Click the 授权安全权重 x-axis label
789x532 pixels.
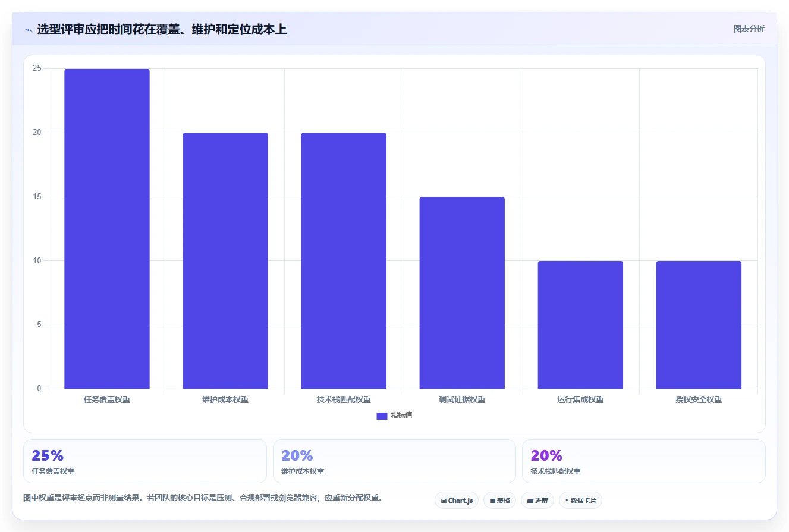click(699, 400)
